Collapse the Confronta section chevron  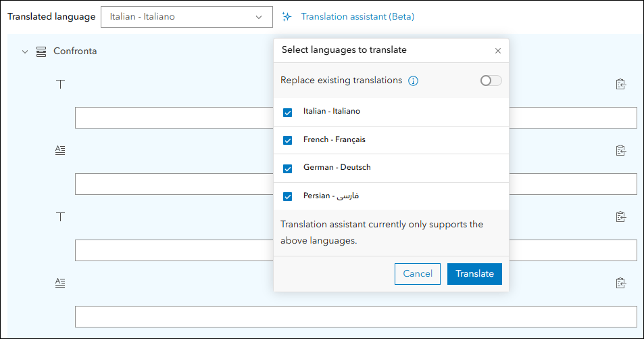click(x=25, y=51)
